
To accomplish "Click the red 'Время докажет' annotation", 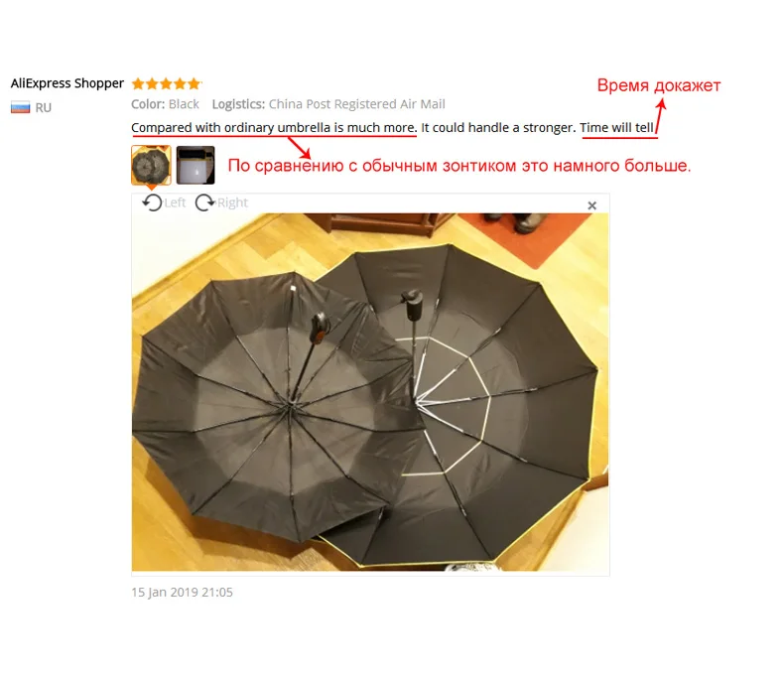I will click(659, 85).
